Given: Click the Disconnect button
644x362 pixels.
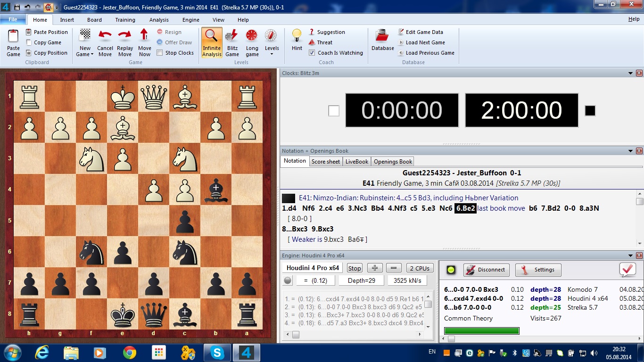Looking at the screenshot, I should tap(485, 270).
